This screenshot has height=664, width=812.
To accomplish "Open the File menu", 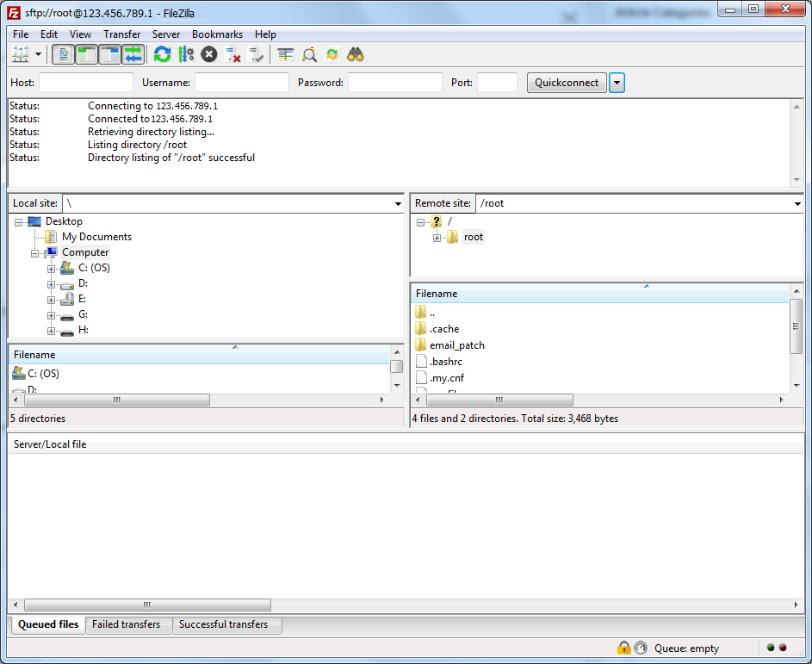I will click(21, 34).
